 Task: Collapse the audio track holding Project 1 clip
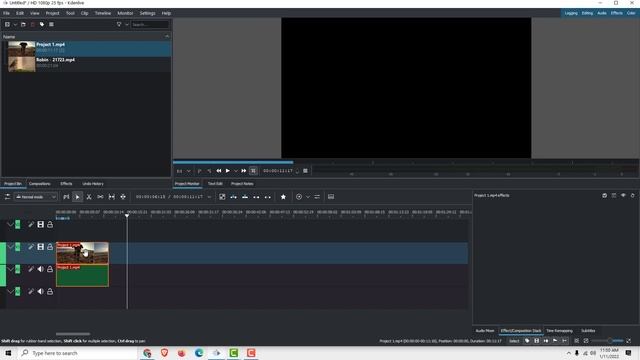point(10,269)
